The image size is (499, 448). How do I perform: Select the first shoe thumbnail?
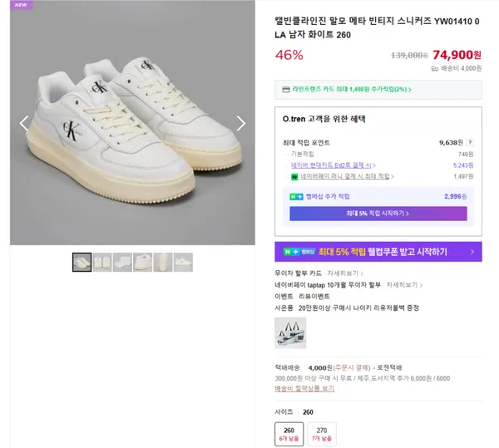[82, 262]
